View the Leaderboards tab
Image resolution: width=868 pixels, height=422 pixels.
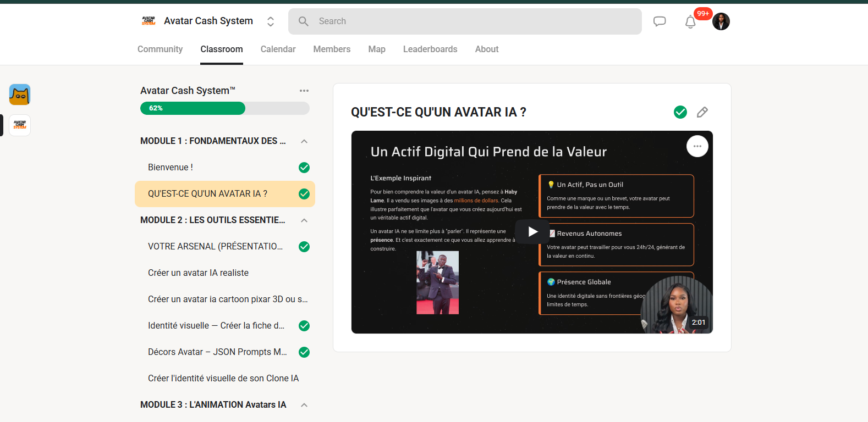(x=430, y=49)
